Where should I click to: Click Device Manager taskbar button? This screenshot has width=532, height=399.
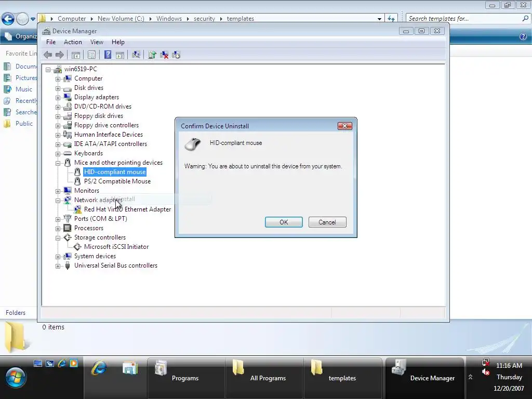click(x=424, y=378)
